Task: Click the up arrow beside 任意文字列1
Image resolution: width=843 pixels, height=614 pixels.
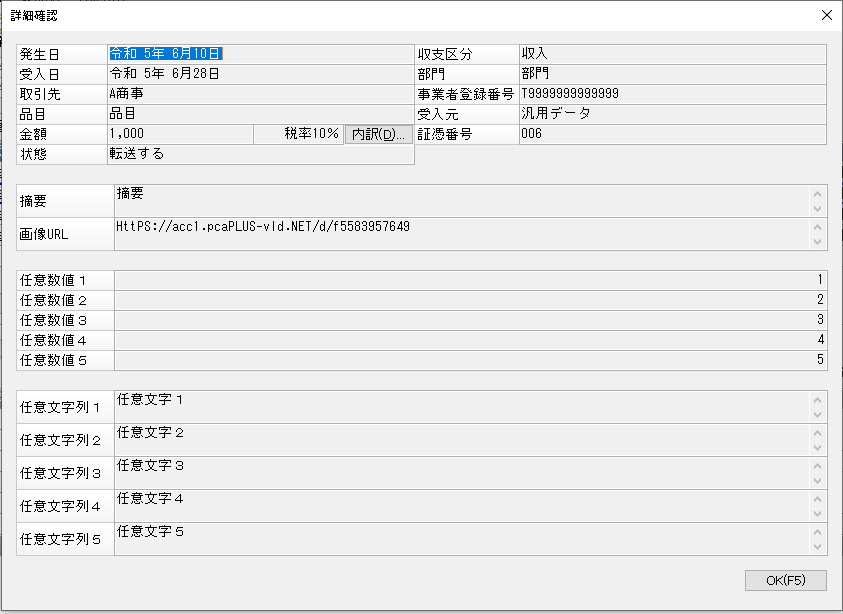Action: 817,400
